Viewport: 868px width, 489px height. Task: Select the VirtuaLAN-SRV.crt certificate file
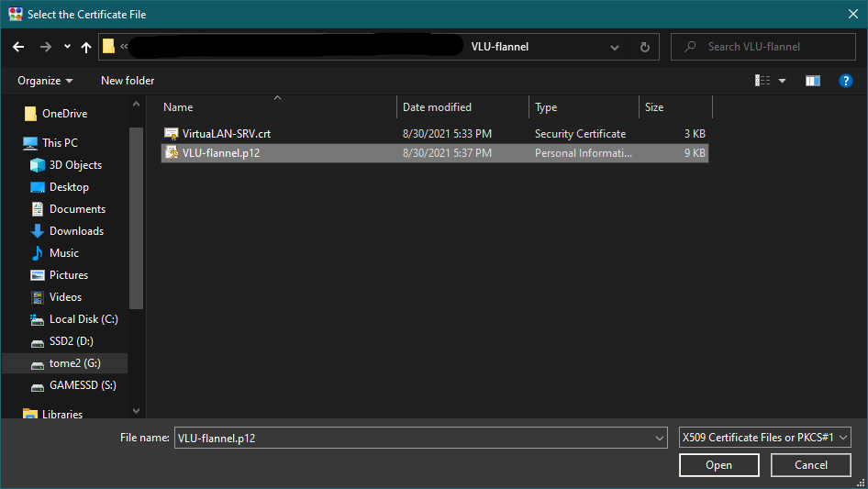coord(226,134)
